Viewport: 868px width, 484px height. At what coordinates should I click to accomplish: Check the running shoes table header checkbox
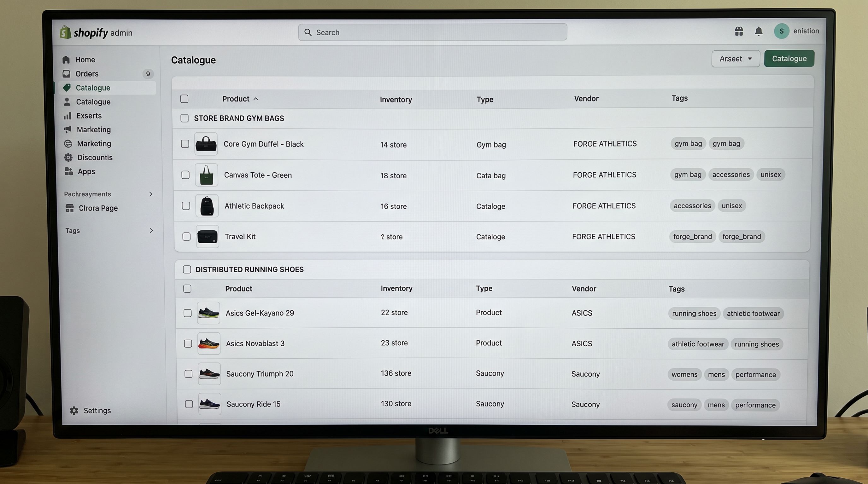[187, 288]
